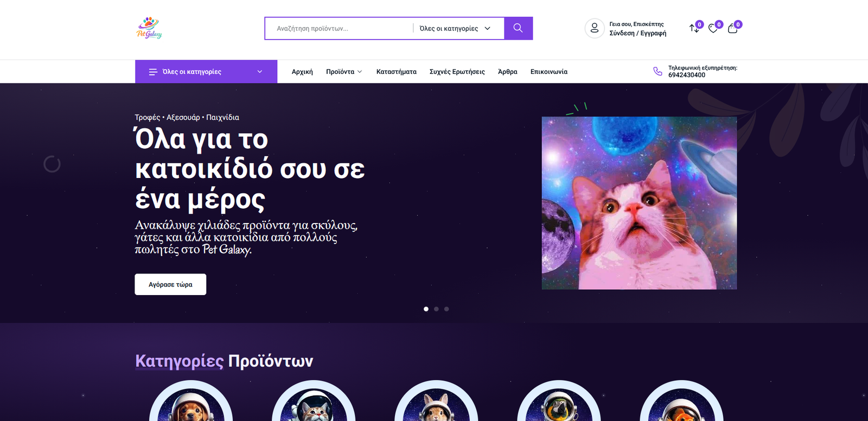This screenshot has width=868, height=421.
Task: Select the rabbit astronaut category circle
Action: point(436,401)
